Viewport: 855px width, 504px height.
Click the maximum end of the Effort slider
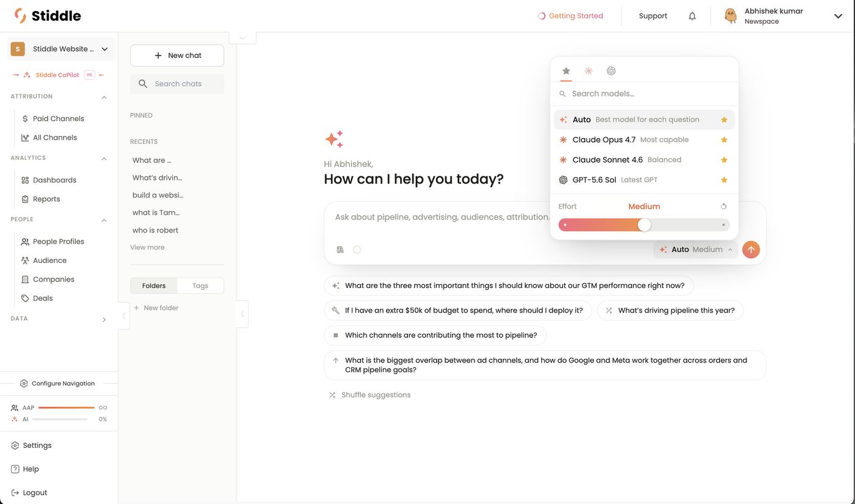[x=724, y=225]
